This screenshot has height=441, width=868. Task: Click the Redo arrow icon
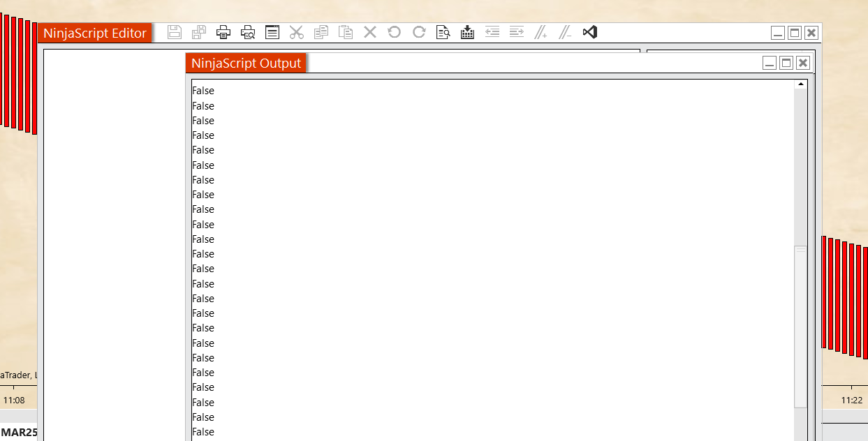[419, 32]
